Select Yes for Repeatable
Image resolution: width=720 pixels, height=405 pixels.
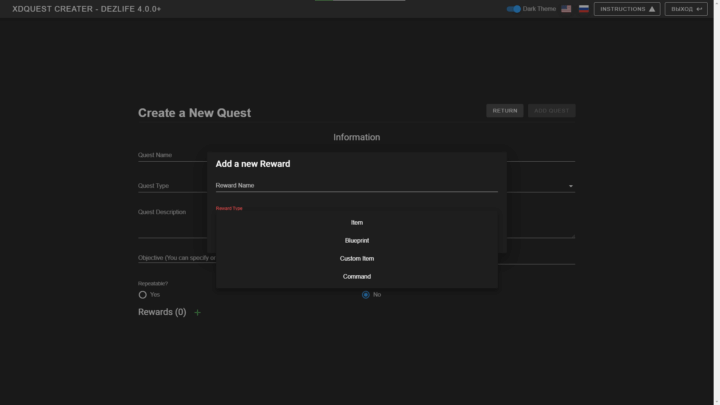tap(143, 295)
